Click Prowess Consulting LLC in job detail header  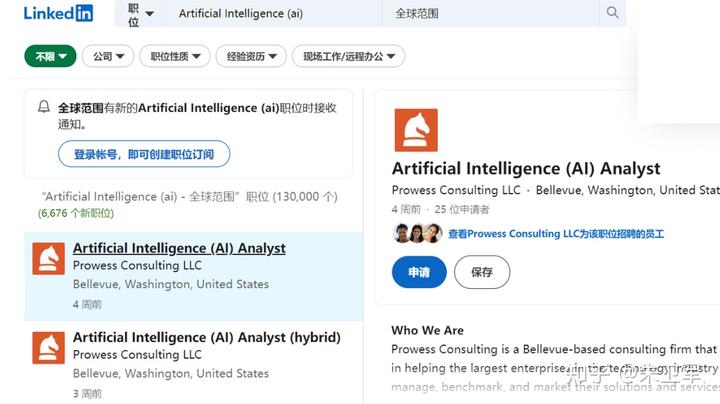click(456, 190)
